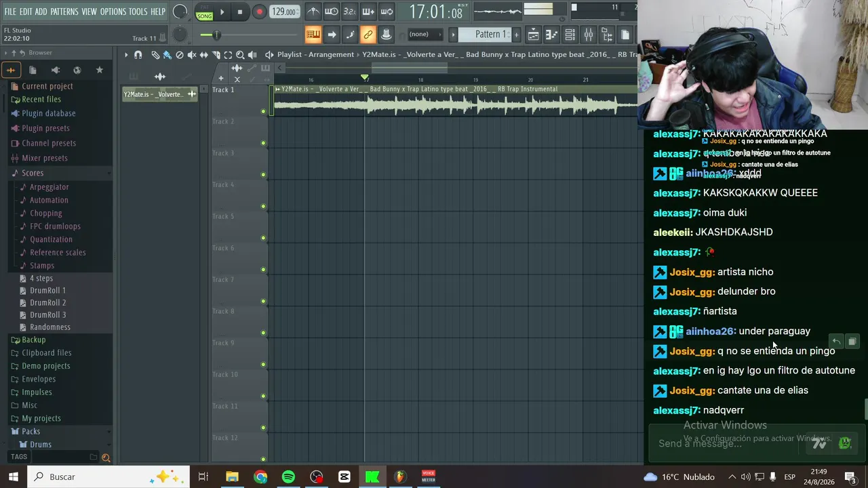868x488 pixels.
Task: Select the Y2Mate.is audio clip in picker
Action: point(160,94)
